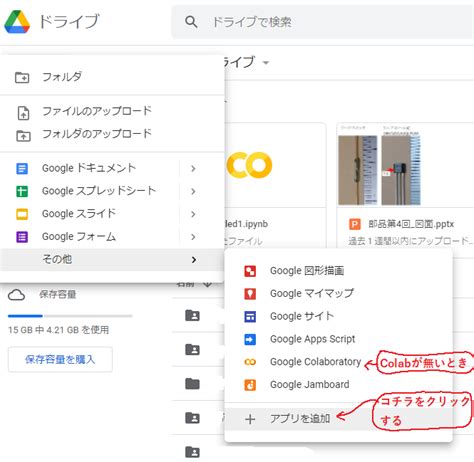
Task: Toggle the name column sort arrow
Action: pyautogui.click(x=208, y=284)
